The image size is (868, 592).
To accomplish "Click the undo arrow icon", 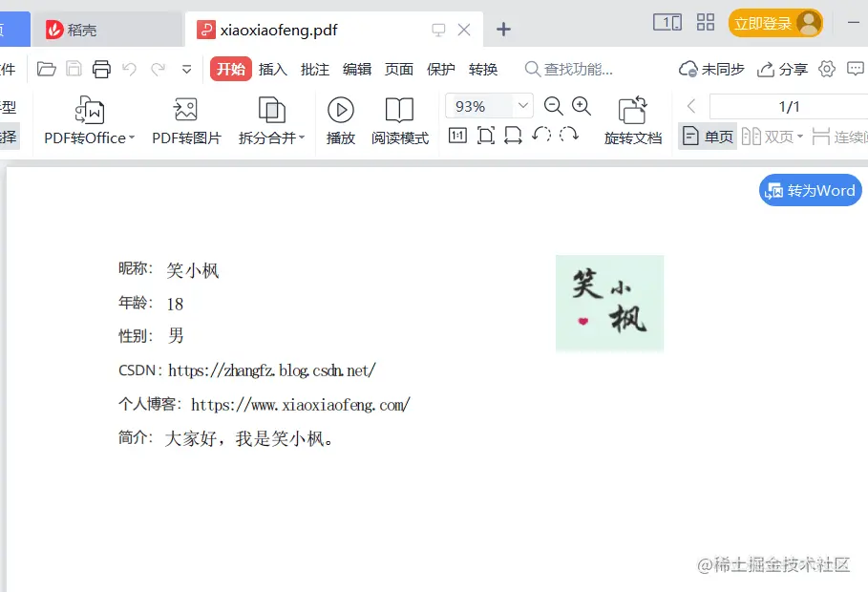I will click(x=130, y=69).
